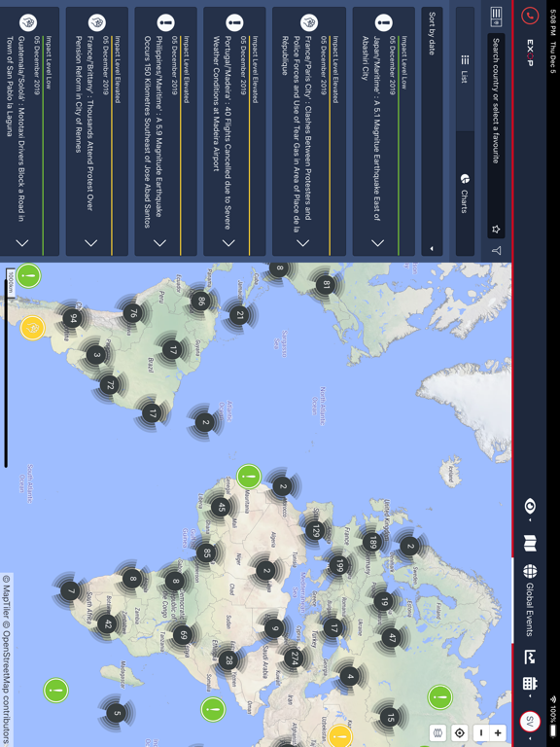Open the 129 event cluster over Spain

[x=315, y=530]
